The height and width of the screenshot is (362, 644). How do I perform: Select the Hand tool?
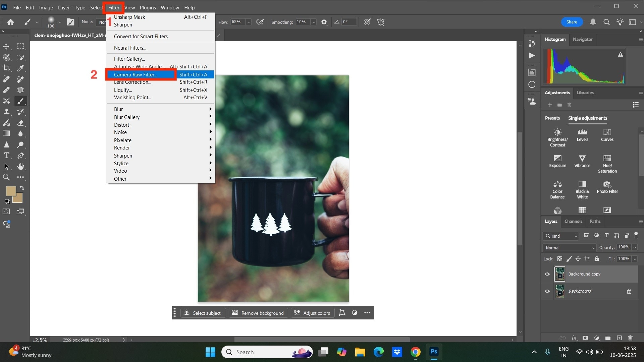pyautogui.click(x=21, y=167)
